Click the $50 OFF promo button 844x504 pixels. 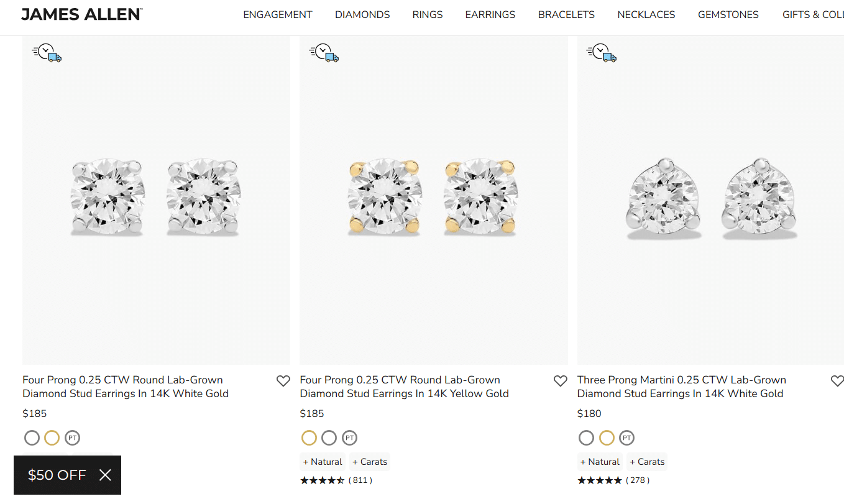[57, 475]
